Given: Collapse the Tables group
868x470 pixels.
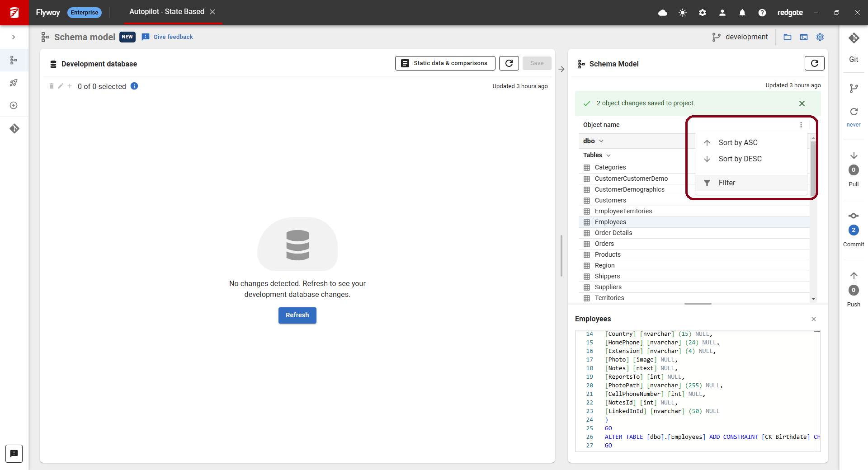Looking at the screenshot, I should [x=609, y=155].
